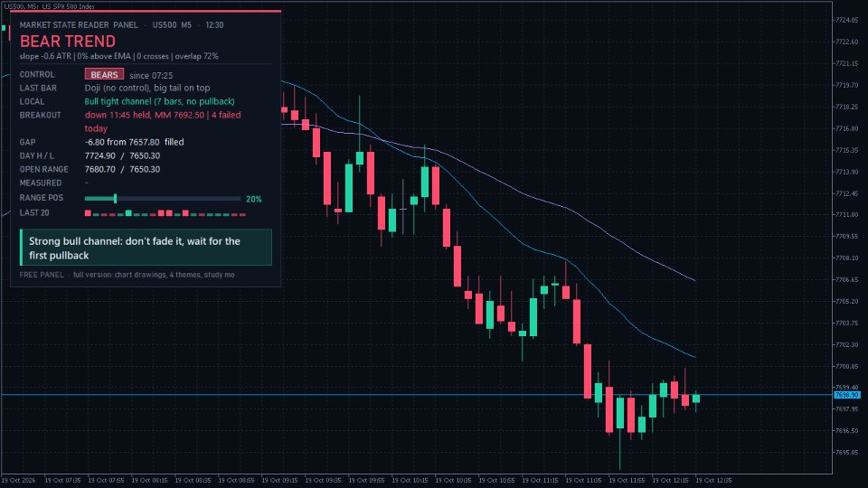The width and height of the screenshot is (868, 488).
Task: Click DAY H / L value 7724.90
Action: click(99, 156)
